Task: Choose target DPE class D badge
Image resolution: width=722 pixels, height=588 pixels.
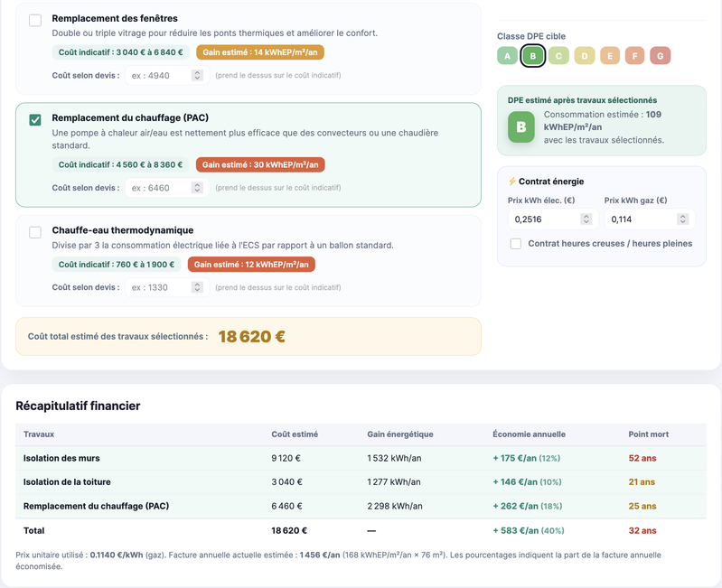Action: click(585, 56)
